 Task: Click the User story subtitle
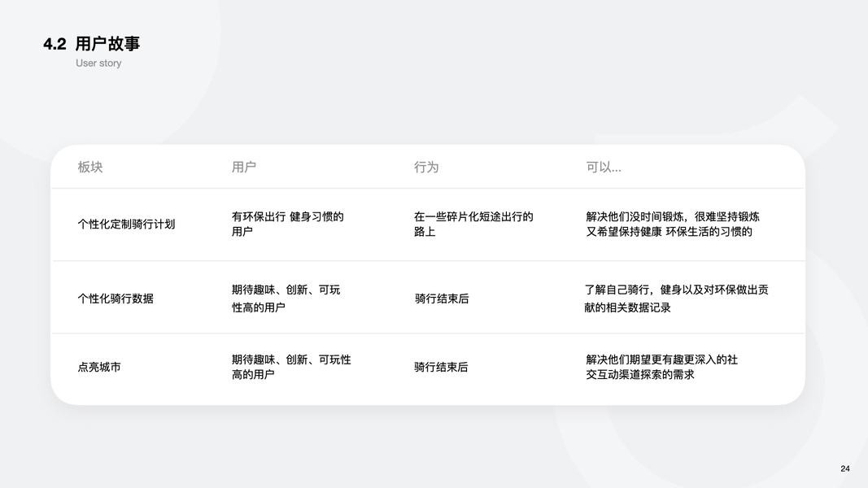(98, 63)
